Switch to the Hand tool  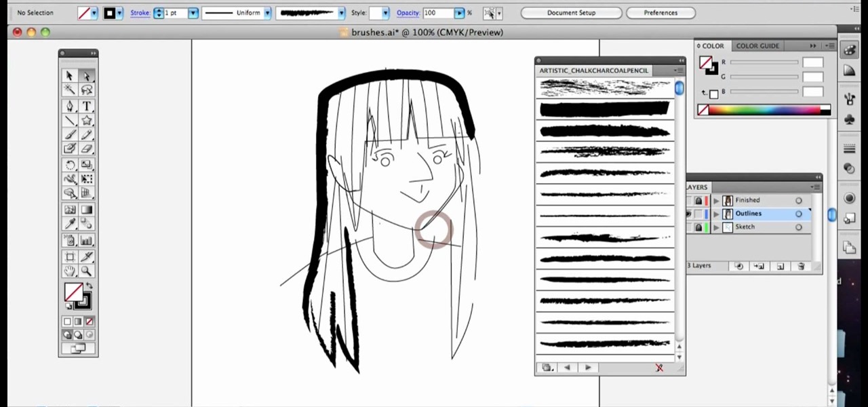[69, 271]
